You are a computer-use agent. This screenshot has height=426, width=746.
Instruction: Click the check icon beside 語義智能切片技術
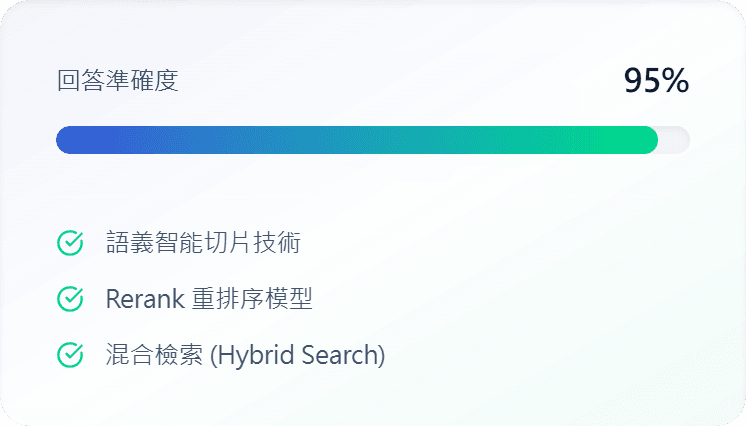coord(70,243)
